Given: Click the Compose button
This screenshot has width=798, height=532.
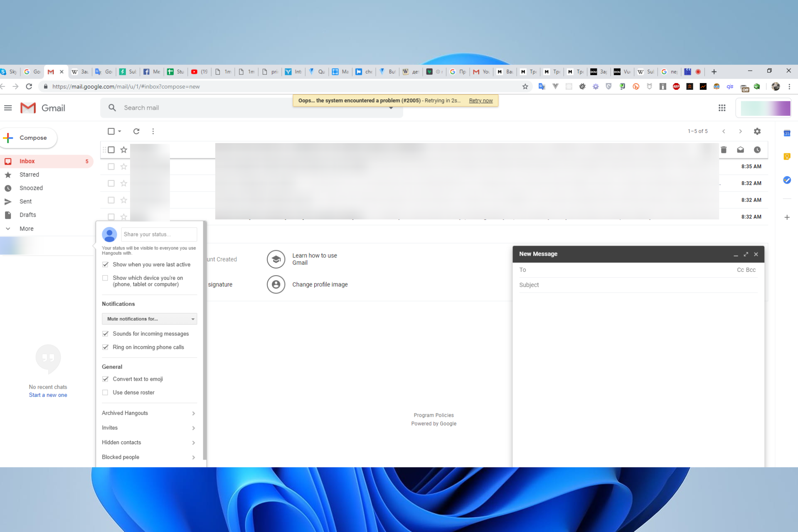Looking at the screenshot, I should (28, 138).
